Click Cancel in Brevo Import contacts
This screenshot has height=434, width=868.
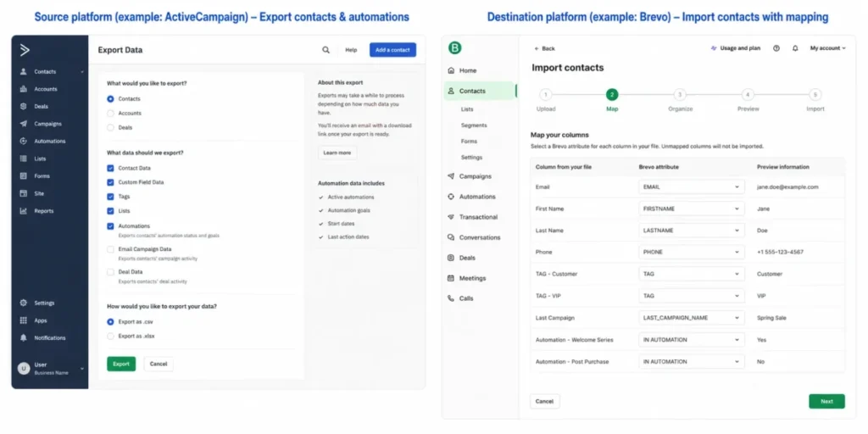pyautogui.click(x=545, y=401)
